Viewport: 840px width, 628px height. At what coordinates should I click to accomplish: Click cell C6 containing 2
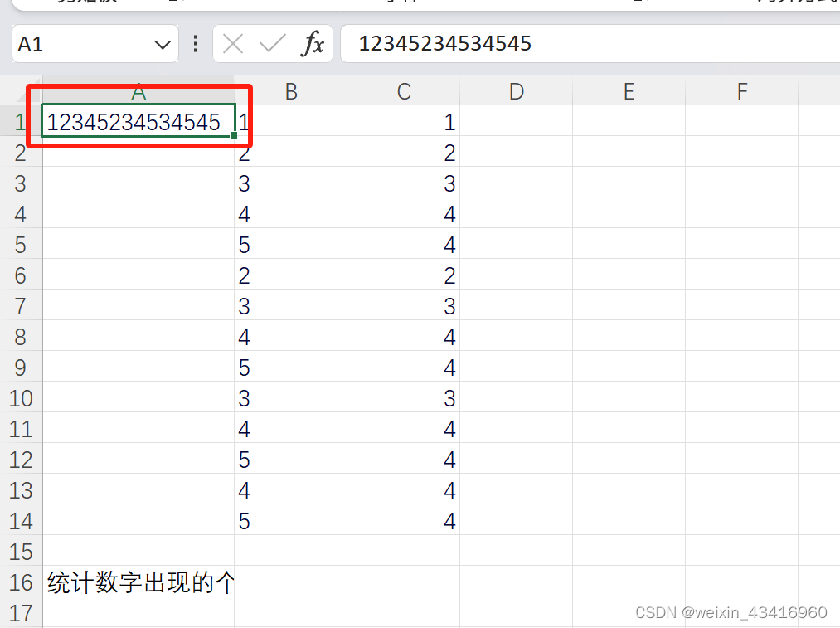click(x=403, y=276)
